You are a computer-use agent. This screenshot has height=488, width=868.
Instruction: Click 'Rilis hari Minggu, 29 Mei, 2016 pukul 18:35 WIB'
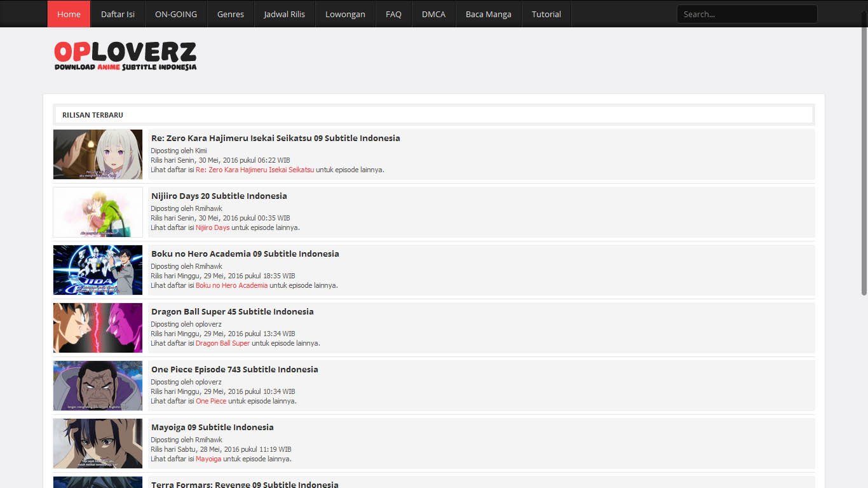pyautogui.click(x=223, y=276)
